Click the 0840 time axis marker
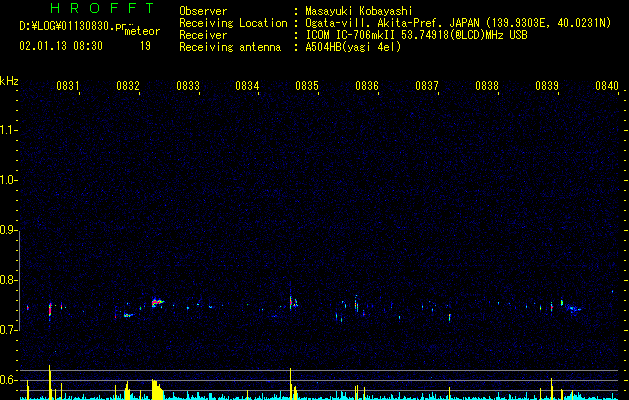The height and width of the screenshot is (400, 629). tap(607, 86)
